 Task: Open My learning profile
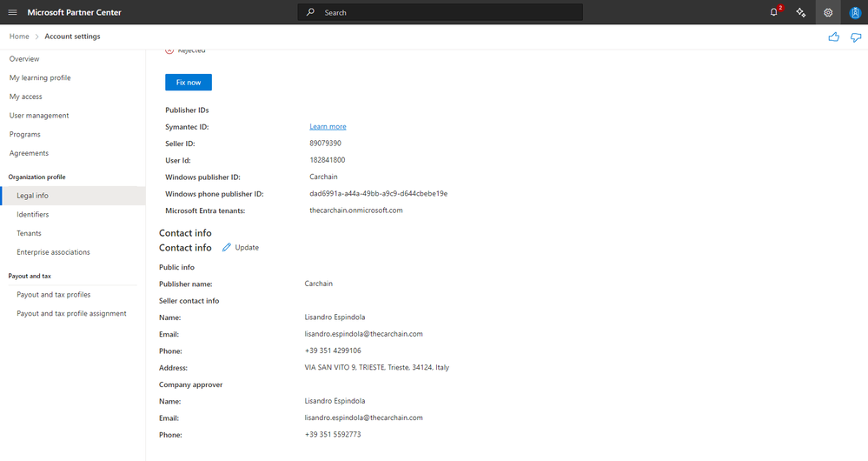click(x=40, y=77)
